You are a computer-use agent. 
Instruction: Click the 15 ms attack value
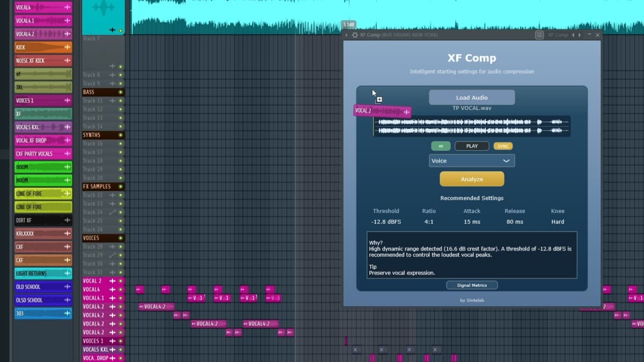472,221
